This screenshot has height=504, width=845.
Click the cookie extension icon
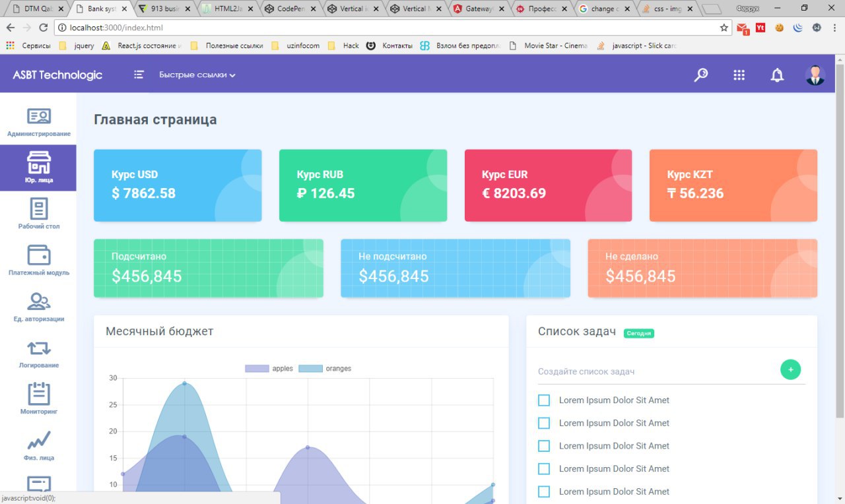[780, 28]
